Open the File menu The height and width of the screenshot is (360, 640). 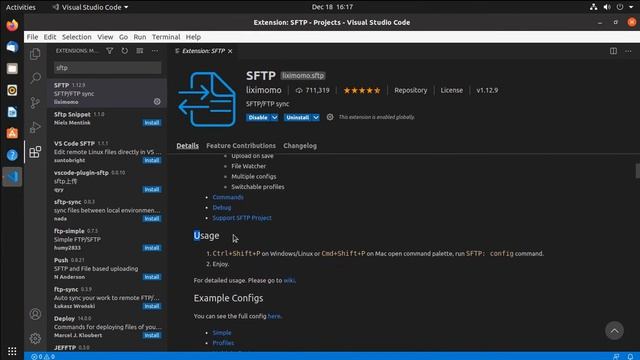[x=32, y=37]
